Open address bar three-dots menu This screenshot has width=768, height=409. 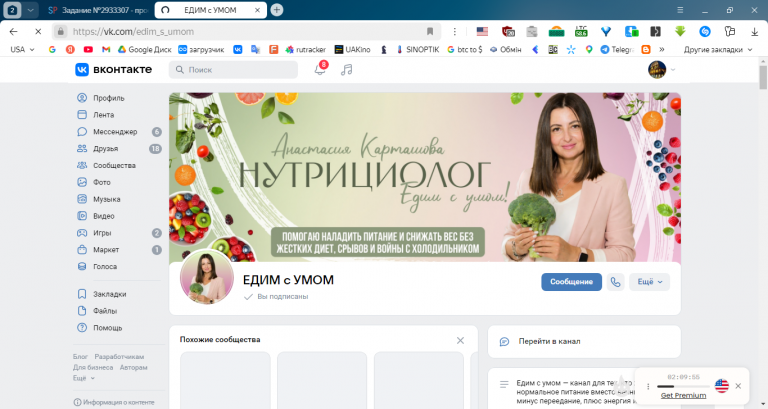coord(455,31)
